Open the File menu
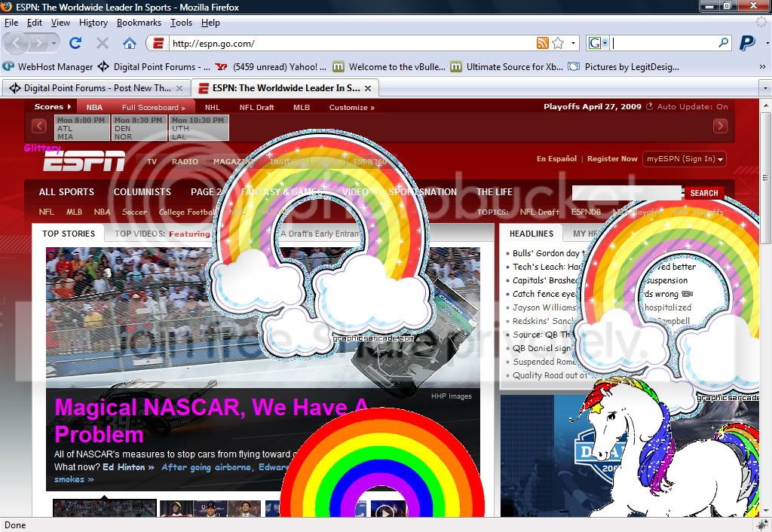 11,23
